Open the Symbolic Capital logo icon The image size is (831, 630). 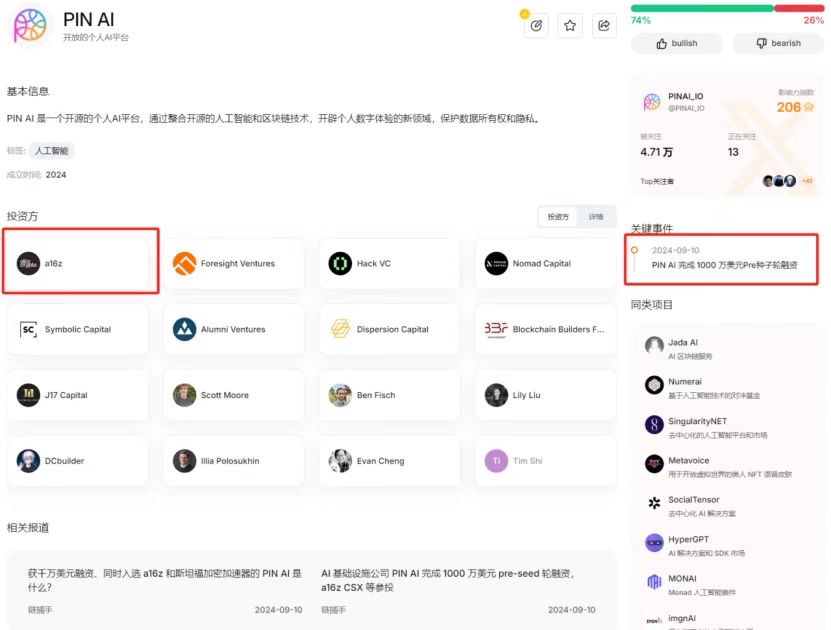point(28,330)
